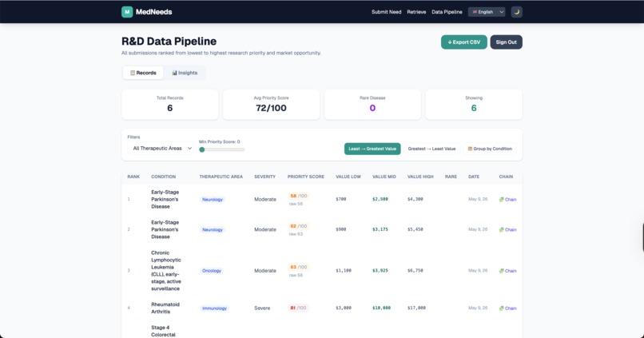Click the $3,925 value mid cell
644x338 pixels.
pyautogui.click(x=380, y=271)
